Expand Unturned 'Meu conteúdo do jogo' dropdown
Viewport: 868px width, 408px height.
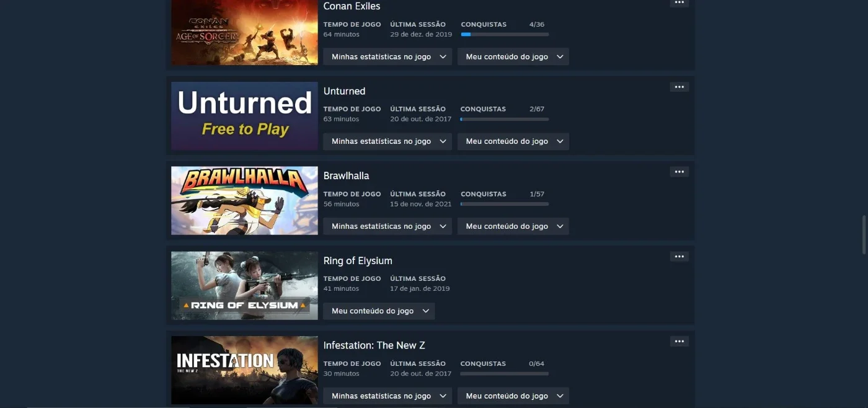coord(513,141)
